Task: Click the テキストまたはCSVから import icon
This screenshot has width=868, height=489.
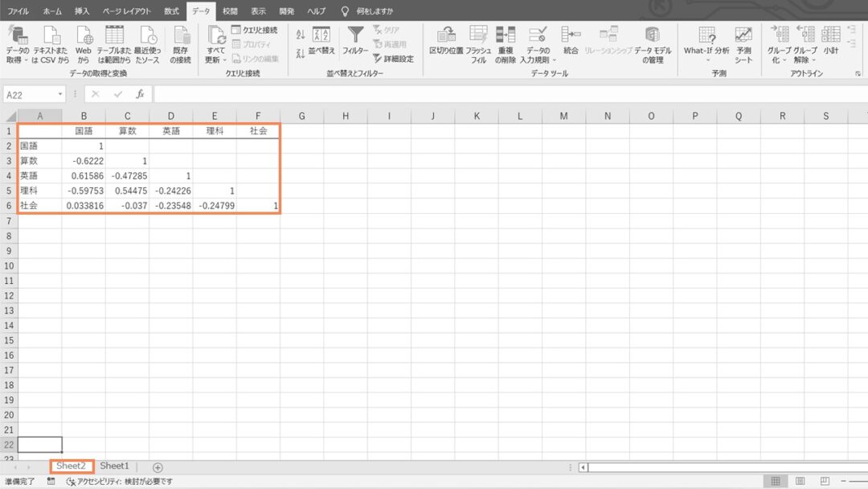Action: [x=51, y=36]
